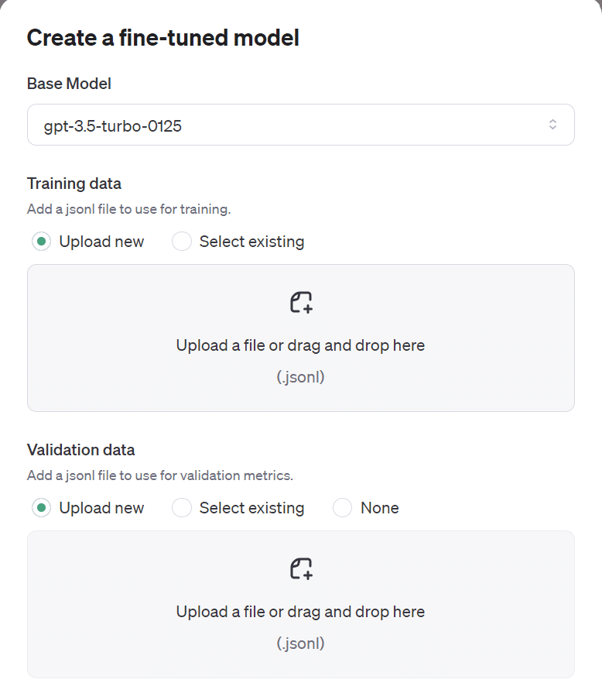Click the '(.jsonl)' hint in Training data dropzone
This screenshot has width=602, height=700.
click(x=300, y=377)
